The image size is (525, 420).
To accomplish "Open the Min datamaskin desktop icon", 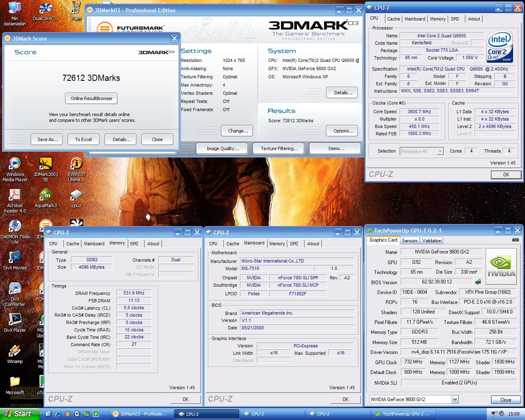I will coord(15,14).
